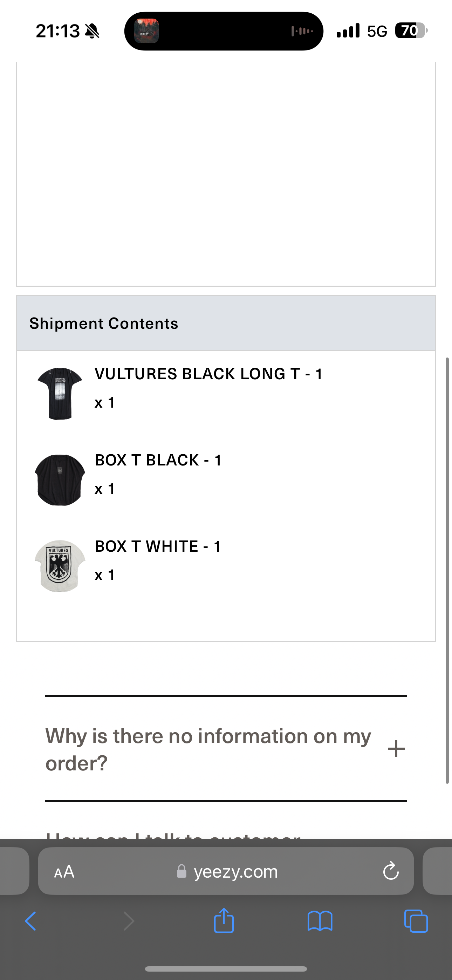The height and width of the screenshot is (980, 452).
Task: Tap the page scrollbar on the right edge
Action: [x=447, y=571]
